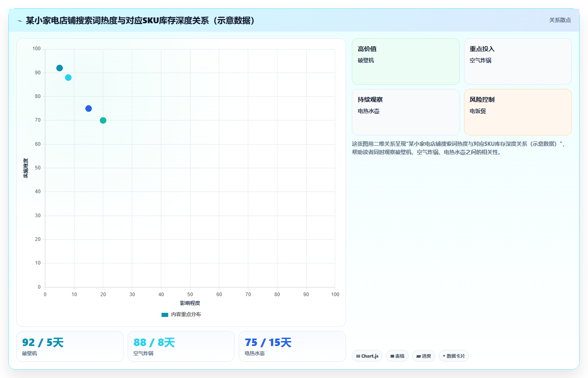Open the 持续观察 quadrant card
The height and width of the screenshot is (378, 588).
405,112
